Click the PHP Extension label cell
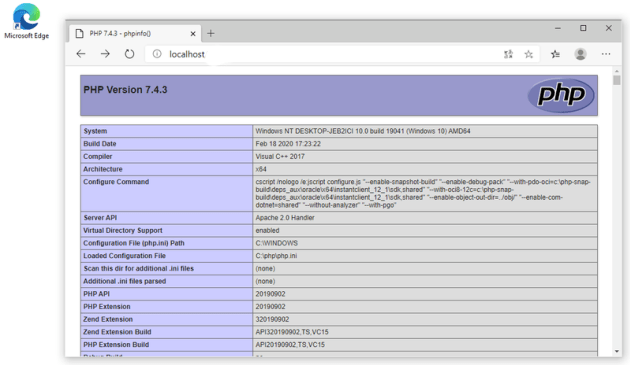This screenshot has height=365, width=630. tap(166, 307)
